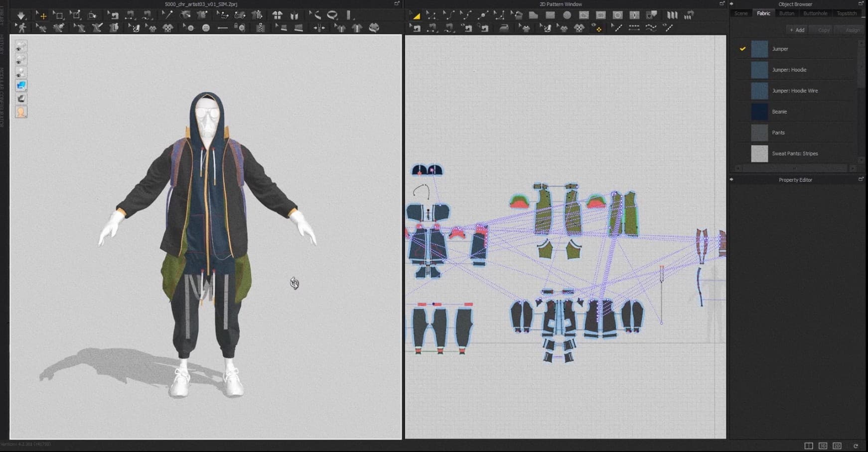This screenshot has height=452, width=868.
Task: Open avatar skin face icon options
Action: 21,112
